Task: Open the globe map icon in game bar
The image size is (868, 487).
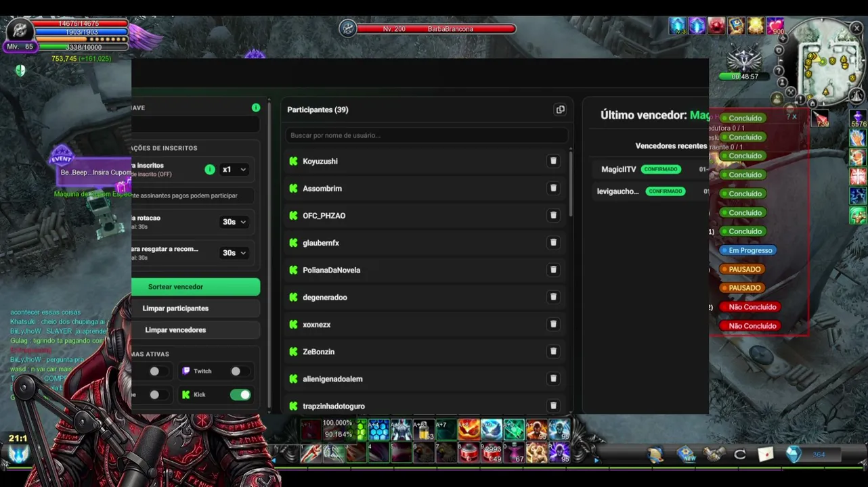Action: (x=655, y=455)
